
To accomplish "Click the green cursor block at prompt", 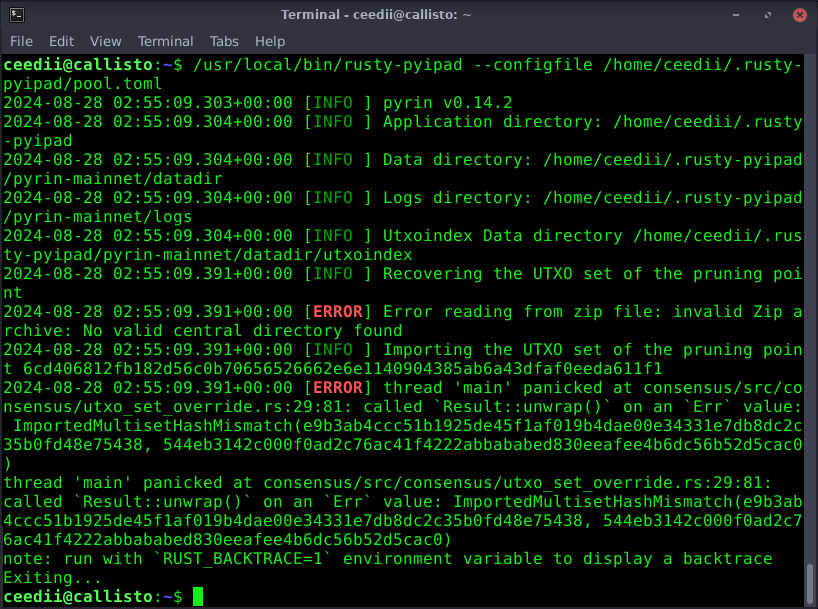I will tap(198, 596).
